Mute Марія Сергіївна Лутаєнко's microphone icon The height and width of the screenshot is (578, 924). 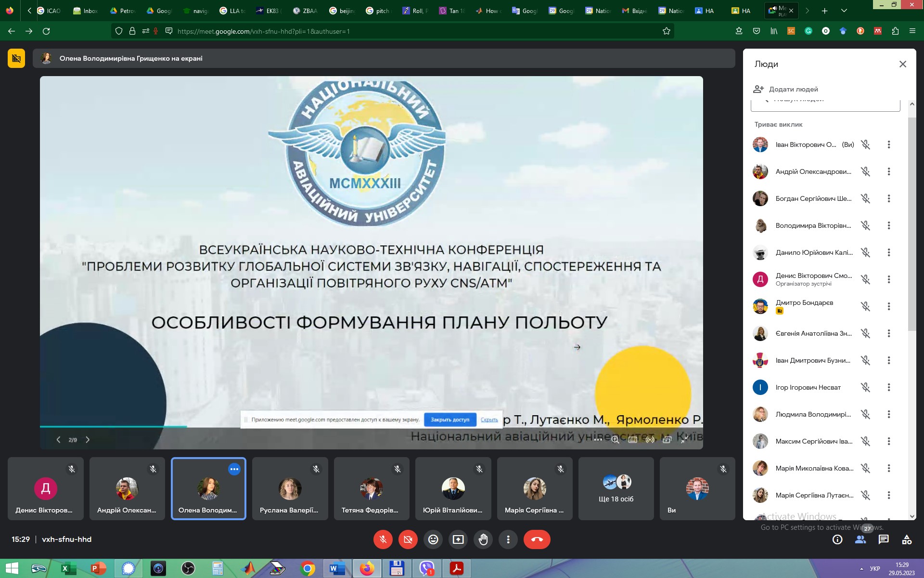click(865, 495)
